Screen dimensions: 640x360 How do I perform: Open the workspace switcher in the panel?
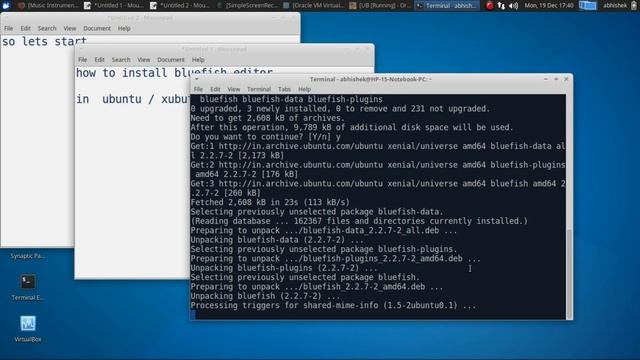tap(587, 5)
